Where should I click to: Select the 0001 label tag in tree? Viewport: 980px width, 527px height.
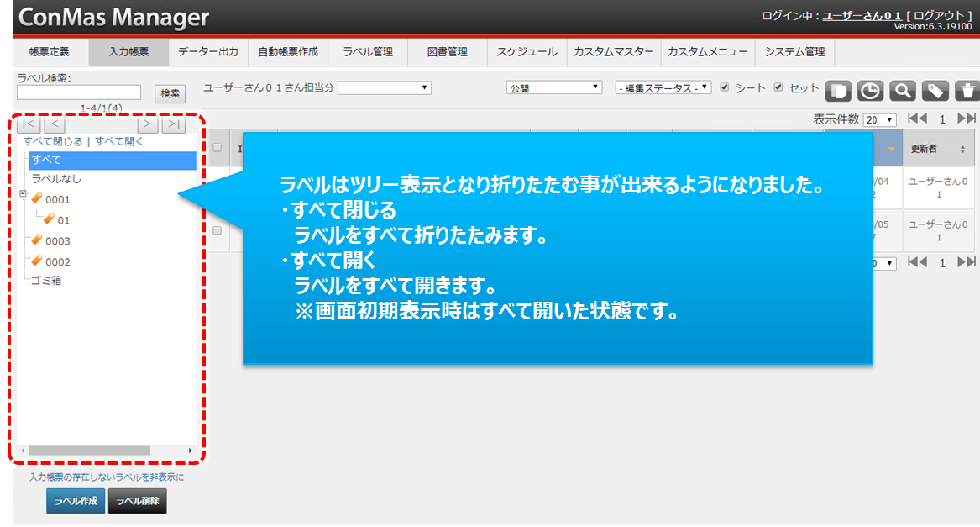(57, 200)
